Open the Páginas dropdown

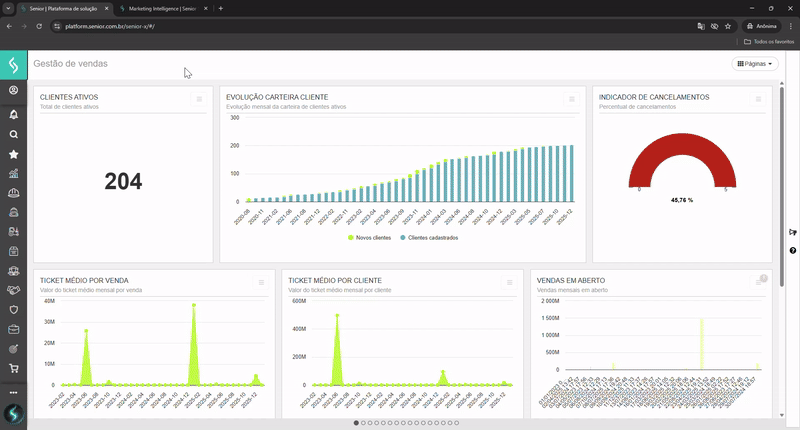pos(755,63)
